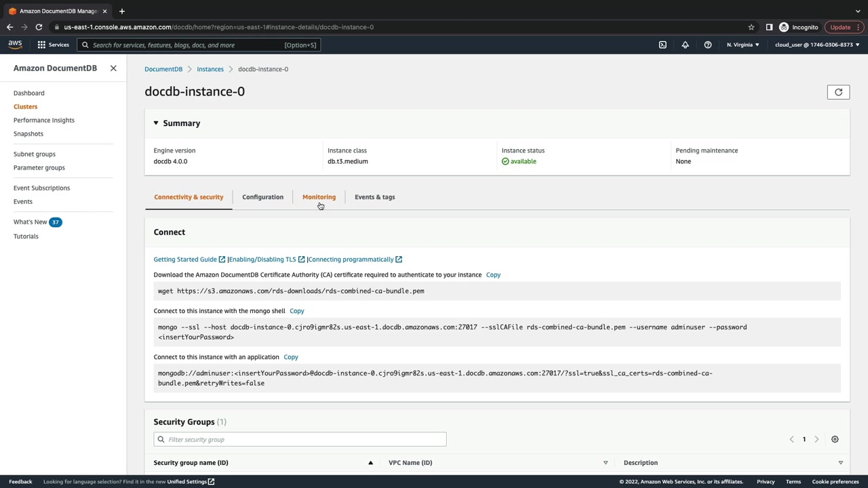Image resolution: width=868 pixels, height=488 pixels.
Task: Click the browser back arrow
Action: (9, 27)
